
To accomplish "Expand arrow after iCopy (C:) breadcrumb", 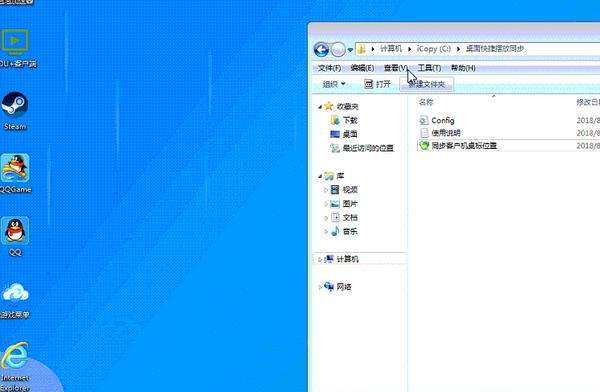I will (458, 49).
